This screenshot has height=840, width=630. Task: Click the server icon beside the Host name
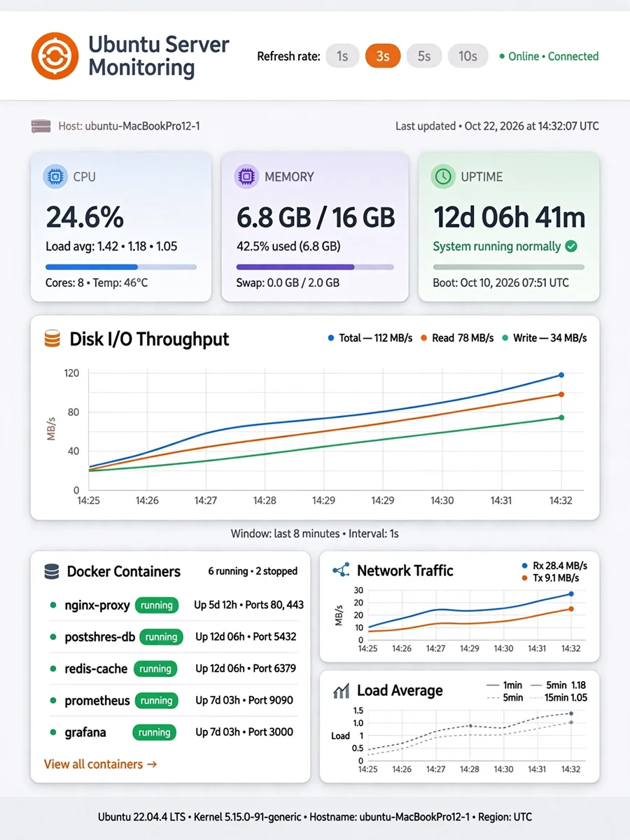[41, 127]
